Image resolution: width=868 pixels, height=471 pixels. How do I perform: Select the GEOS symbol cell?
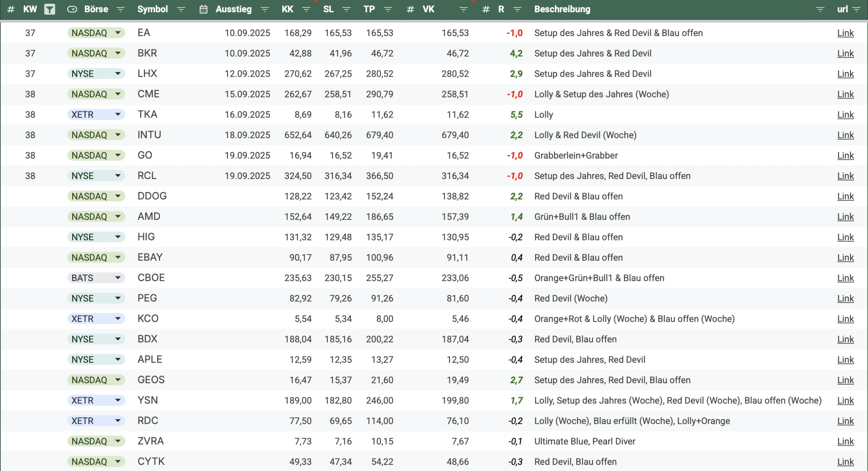(x=151, y=380)
